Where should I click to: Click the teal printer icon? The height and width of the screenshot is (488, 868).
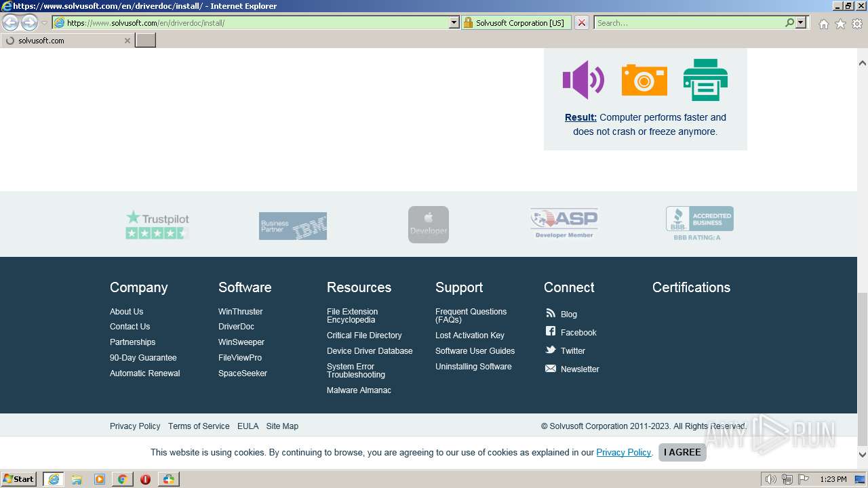pos(705,80)
